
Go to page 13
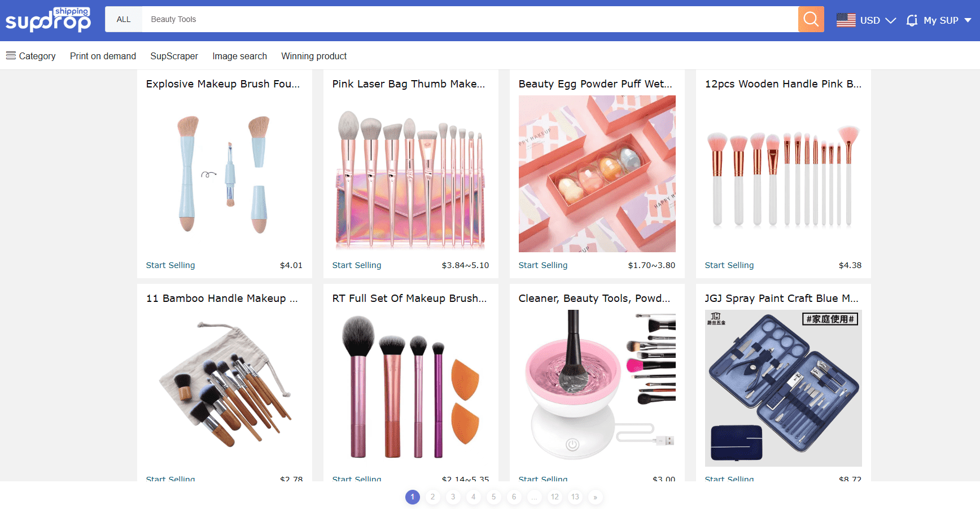pos(575,497)
